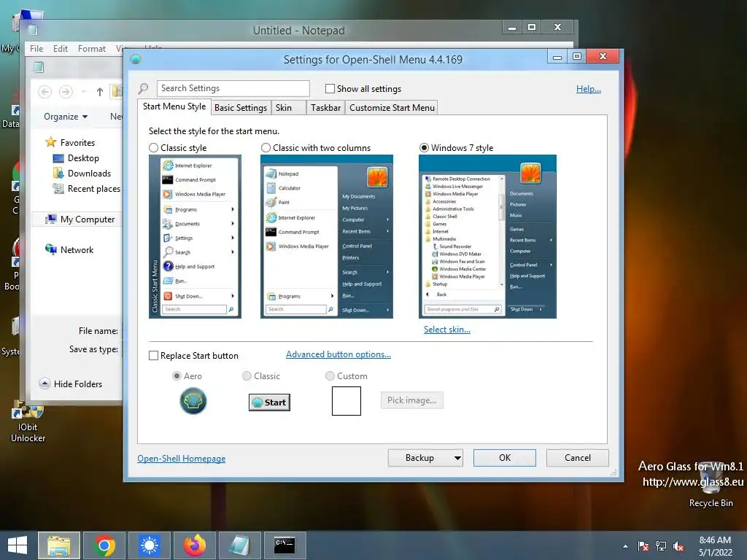Click the Favorites star in the navigation pane
Viewport: 747px width, 560px height.
pos(51,142)
